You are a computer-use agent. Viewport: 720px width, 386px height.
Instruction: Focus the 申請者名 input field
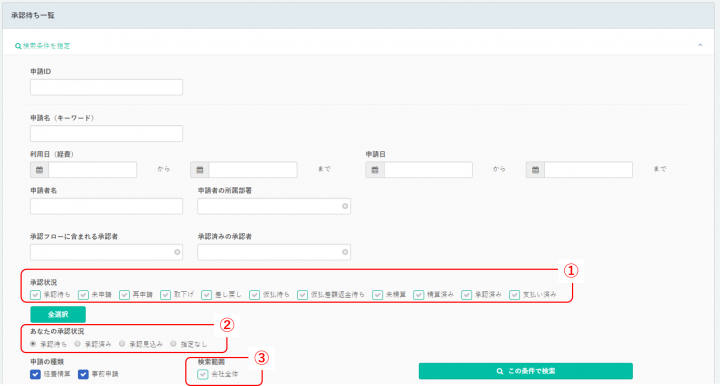pos(107,207)
